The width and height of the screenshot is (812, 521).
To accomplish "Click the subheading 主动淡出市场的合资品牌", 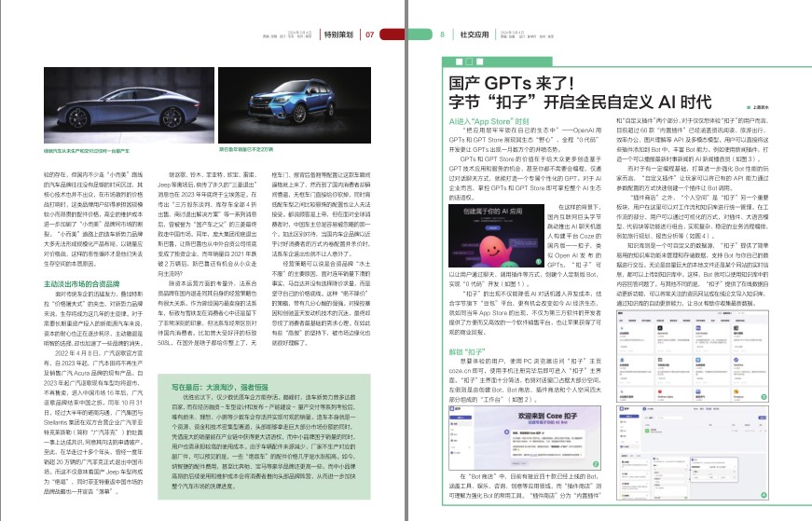I will click(82, 284).
